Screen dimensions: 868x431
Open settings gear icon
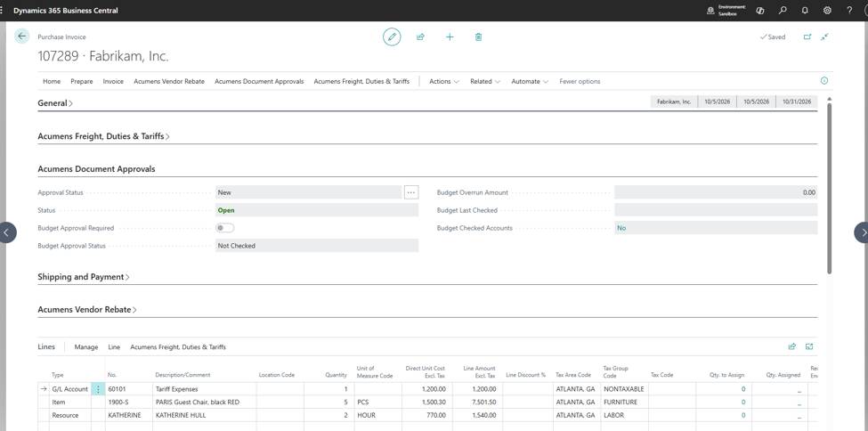(827, 11)
